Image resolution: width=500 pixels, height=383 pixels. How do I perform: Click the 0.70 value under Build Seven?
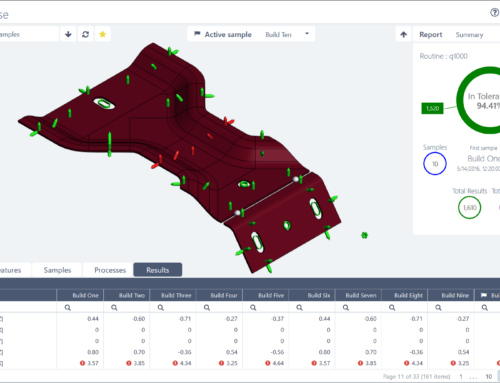[x=371, y=352]
